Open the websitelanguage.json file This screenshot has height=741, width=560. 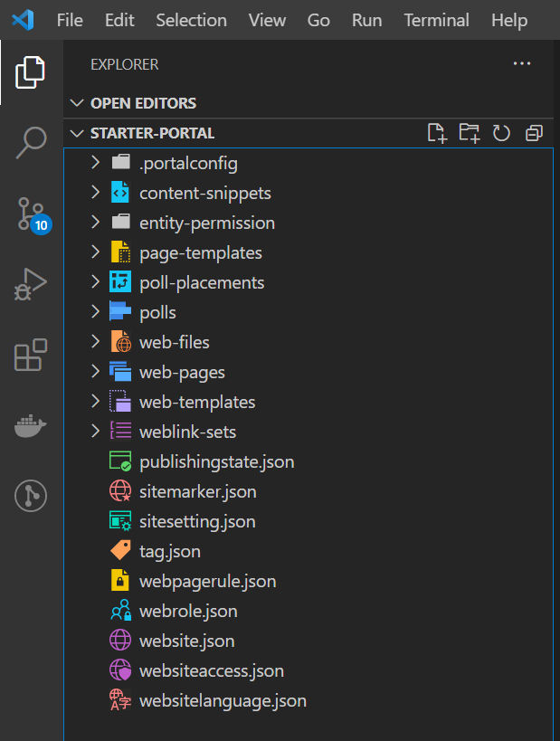pos(223,700)
